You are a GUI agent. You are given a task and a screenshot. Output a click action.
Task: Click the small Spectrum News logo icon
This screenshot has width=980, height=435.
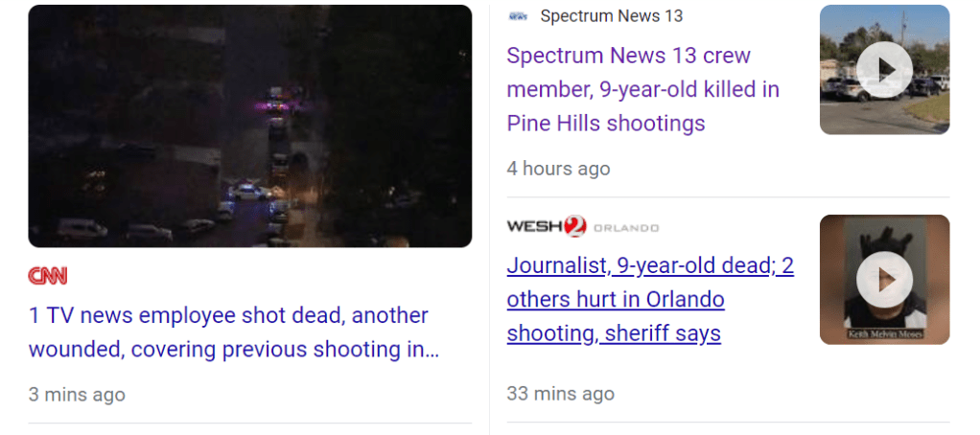click(518, 16)
